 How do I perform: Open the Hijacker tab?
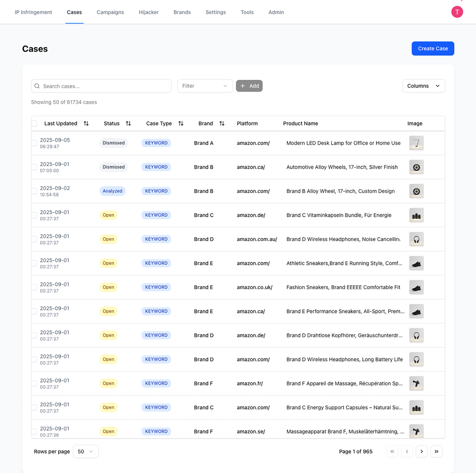click(149, 12)
